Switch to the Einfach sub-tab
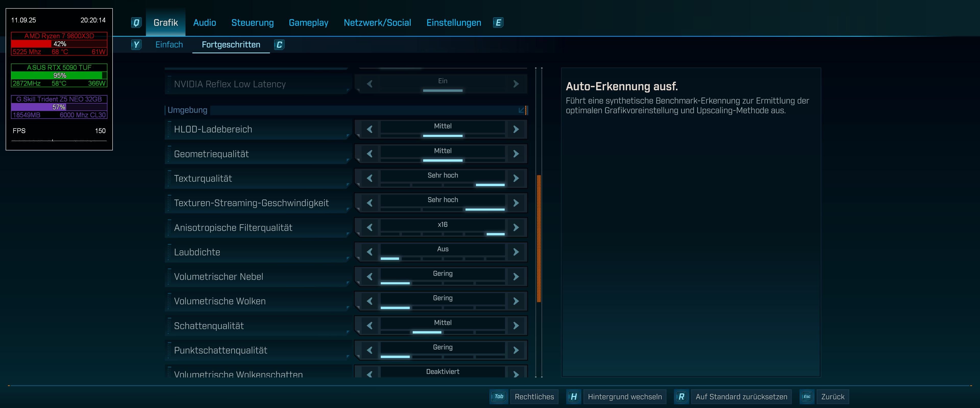The height and width of the screenshot is (408, 980). coord(169,45)
